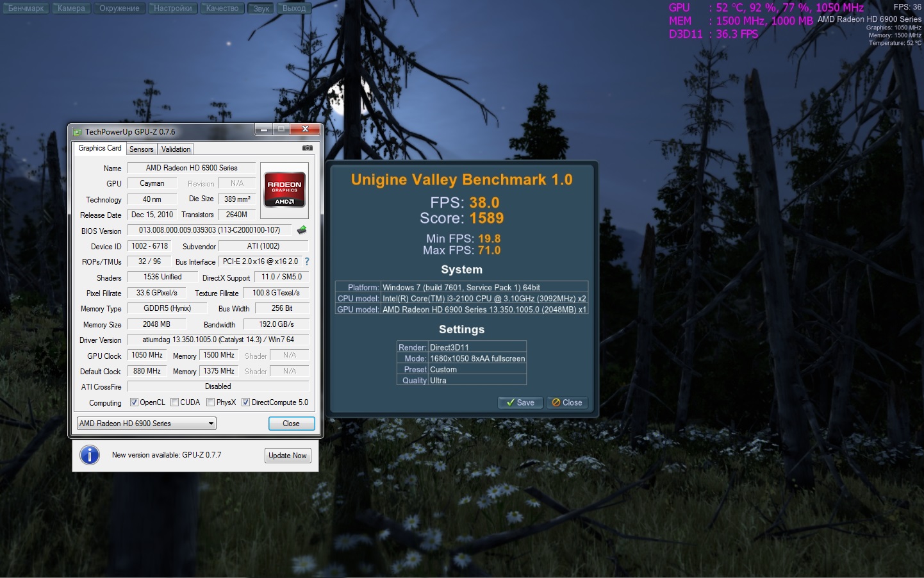The image size is (924, 578).
Task: Click the Min FPS 19.8 value
Action: [x=490, y=238]
